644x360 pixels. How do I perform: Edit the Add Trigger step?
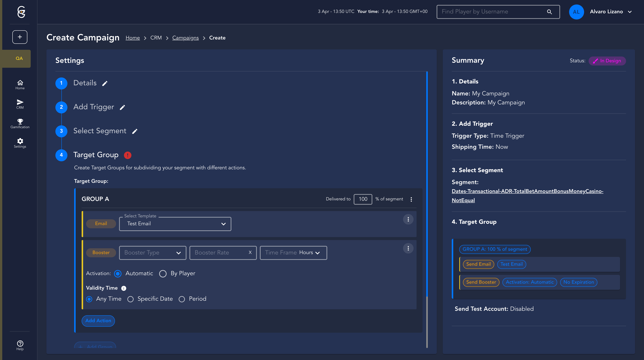(122, 107)
